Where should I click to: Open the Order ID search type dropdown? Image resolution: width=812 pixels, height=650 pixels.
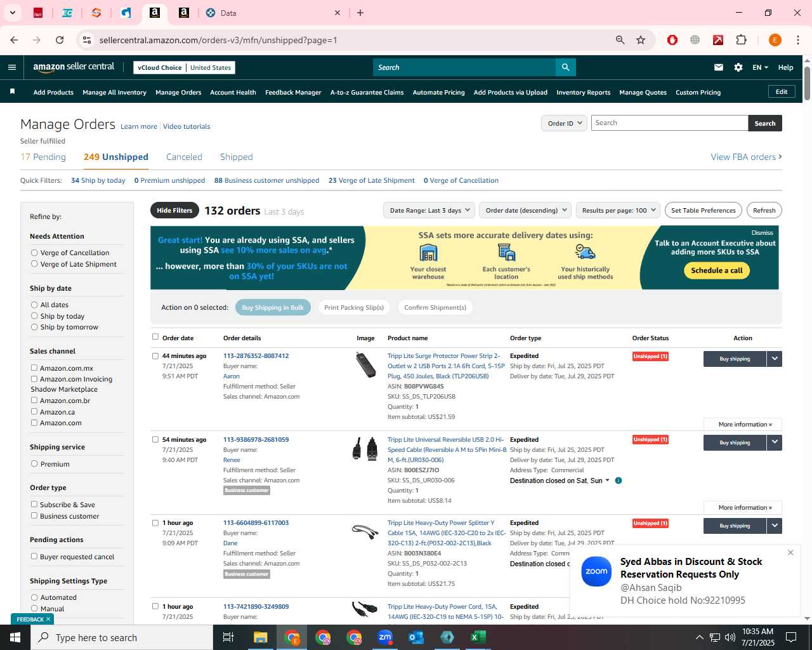click(565, 123)
